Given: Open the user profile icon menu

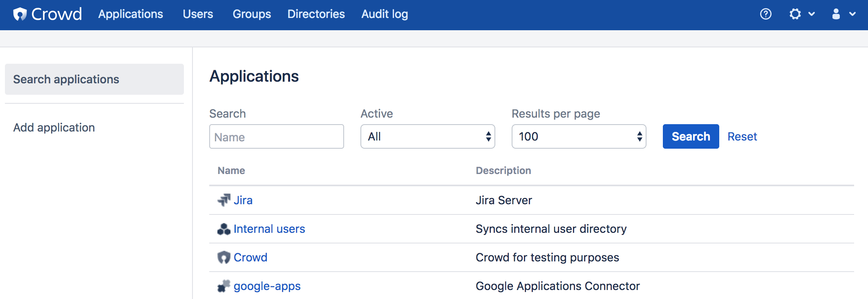Looking at the screenshot, I should [x=836, y=14].
